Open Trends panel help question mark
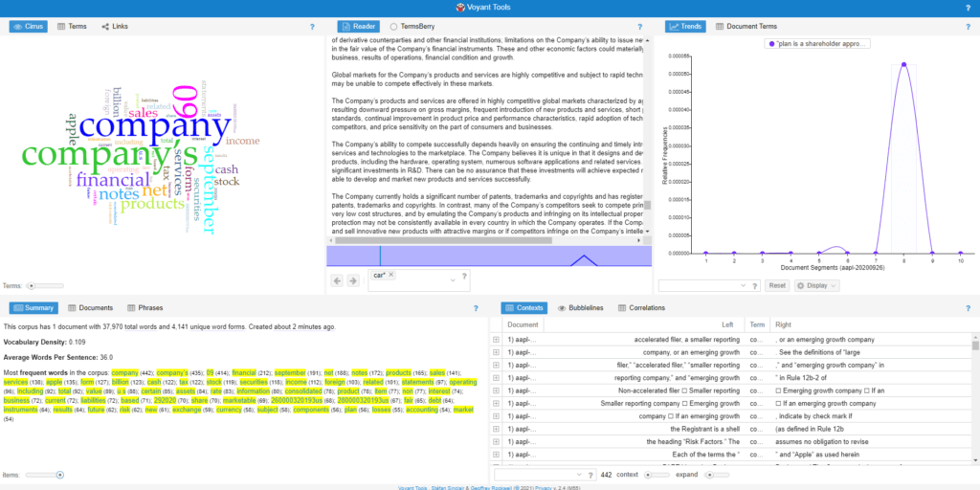980x490 pixels. tap(968, 27)
